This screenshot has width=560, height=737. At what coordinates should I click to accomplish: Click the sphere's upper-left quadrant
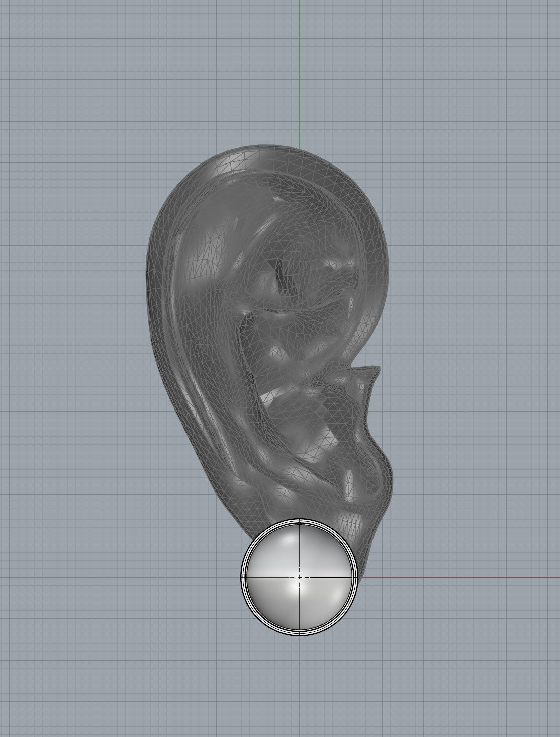point(274,551)
